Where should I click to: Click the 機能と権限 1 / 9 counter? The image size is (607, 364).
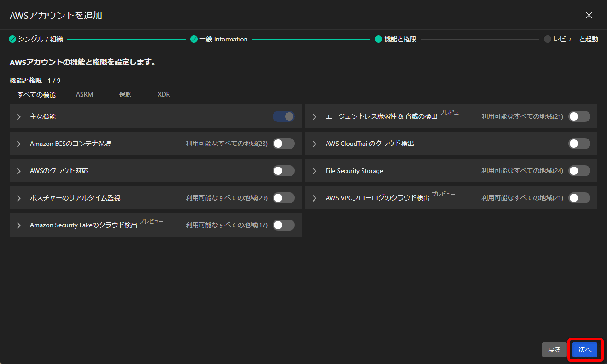pos(35,81)
